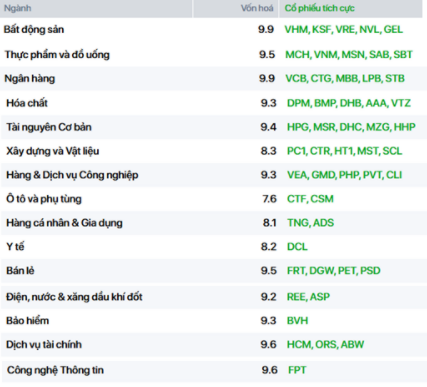Screen dimensions: 427x387
Task: Click stocks FRT, DGW, PET, PSD
Action: pos(334,270)
